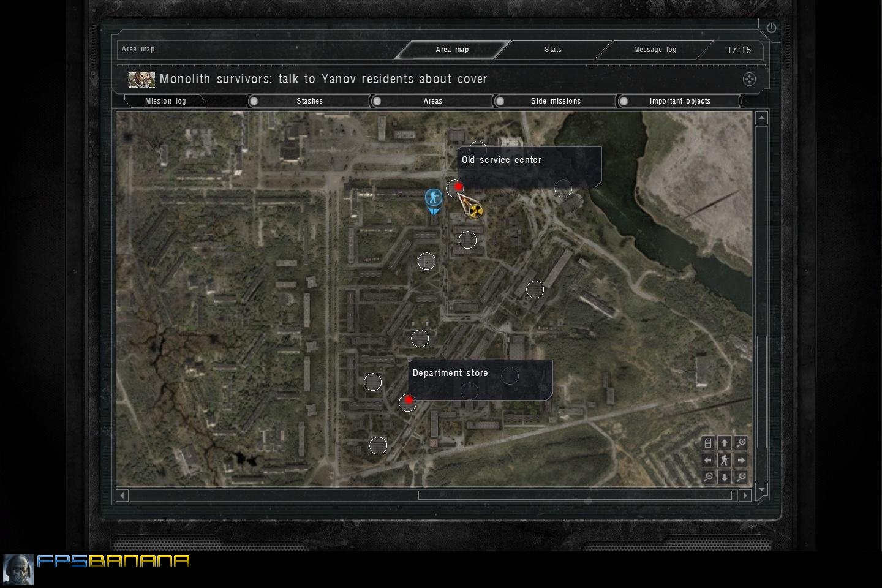Click the yellow radiation marker on map
Viewport: 882px width, 588px height.
point(475,211)
